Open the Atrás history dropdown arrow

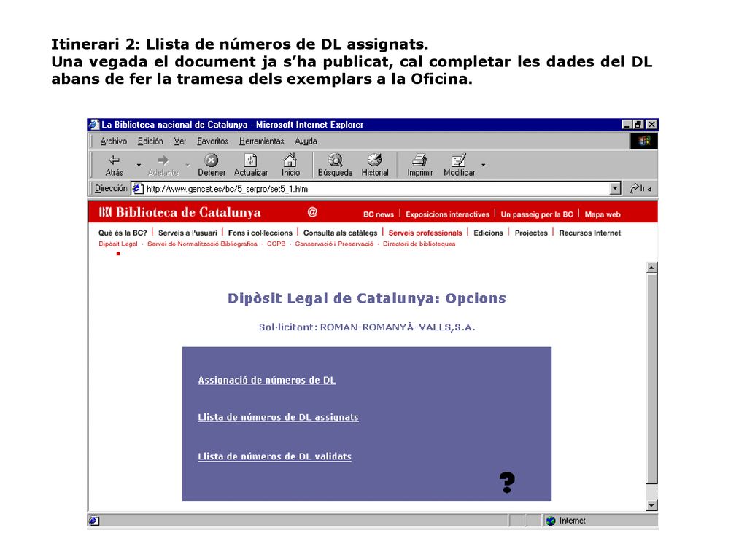tap(139, 165)
